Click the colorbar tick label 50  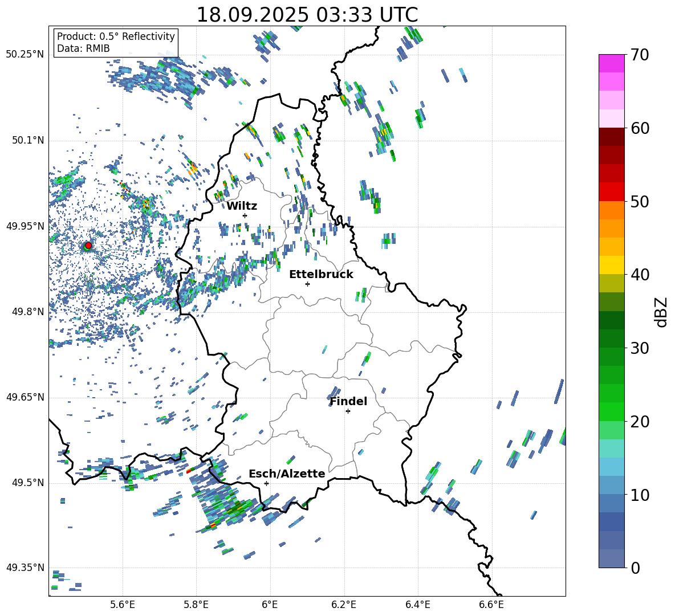(x=639, y=202)
